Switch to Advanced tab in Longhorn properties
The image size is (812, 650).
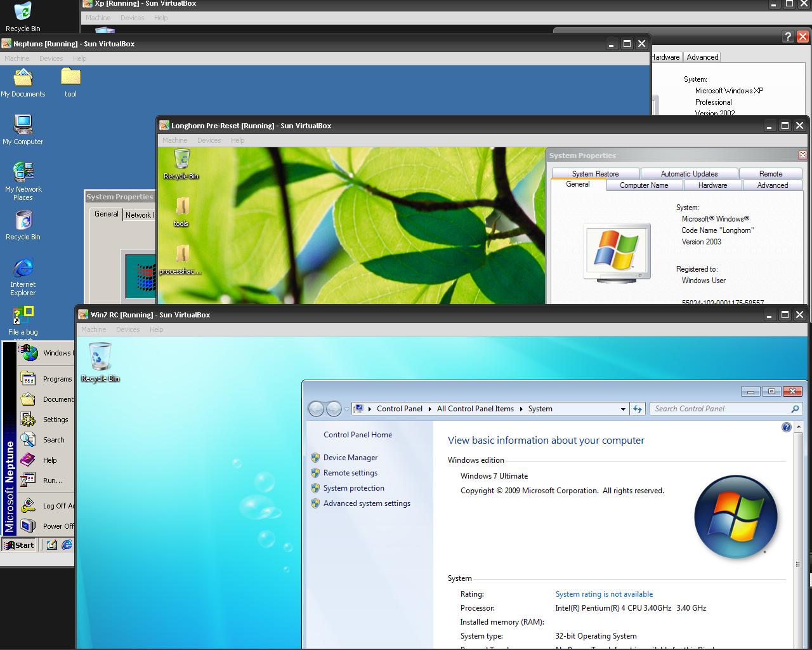(773, 185)
